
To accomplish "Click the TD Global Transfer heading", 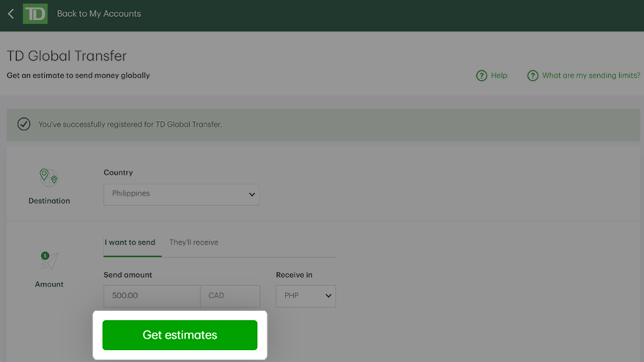I will click(x=67, y=56).
